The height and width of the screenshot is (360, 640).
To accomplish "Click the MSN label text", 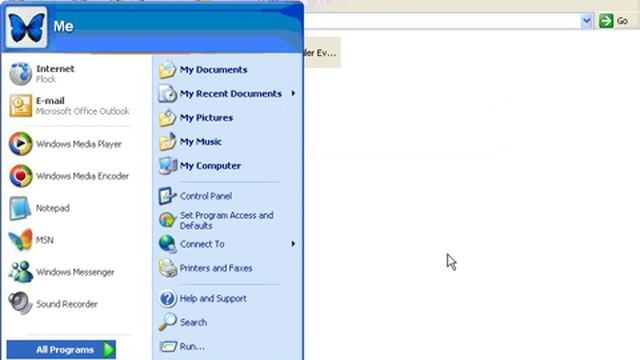I will 44,240.
